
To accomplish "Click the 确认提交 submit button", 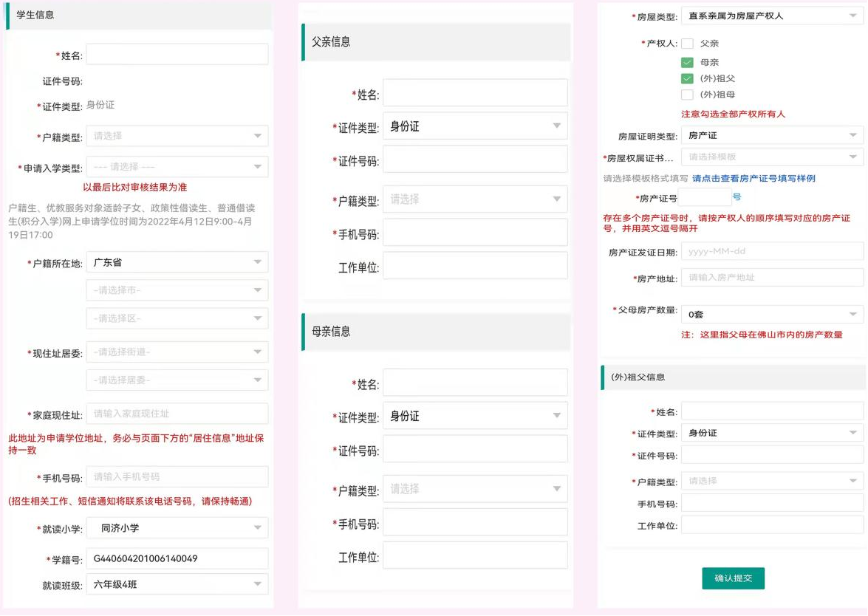I will coord(733,578).
